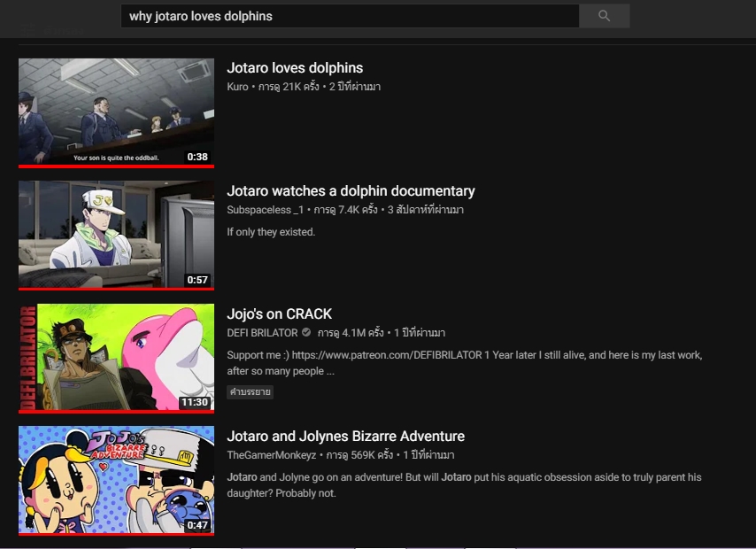This screenshot has height=549, width=756.
Task: Click the 0:47 duration badge
Action: click(197, 525)
